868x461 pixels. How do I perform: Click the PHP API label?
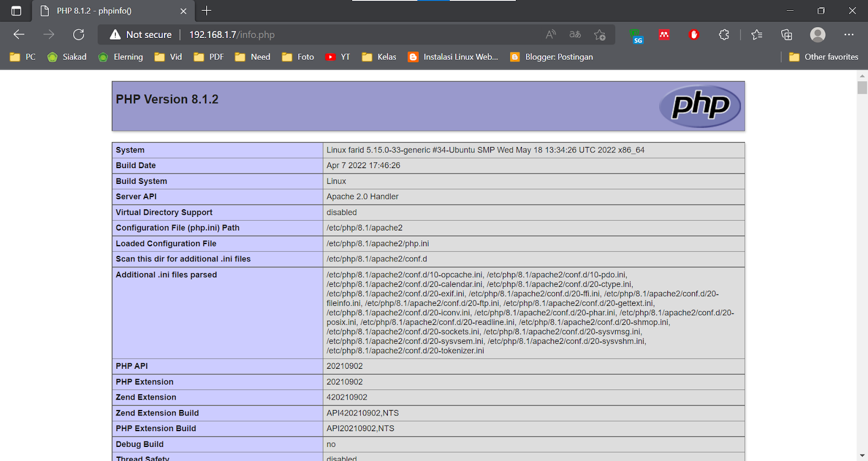pyautogui.click(x=132, y=366)
